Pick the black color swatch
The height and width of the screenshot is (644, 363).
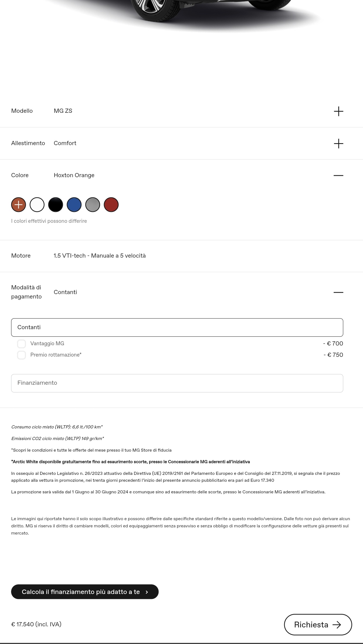(56, 205)
